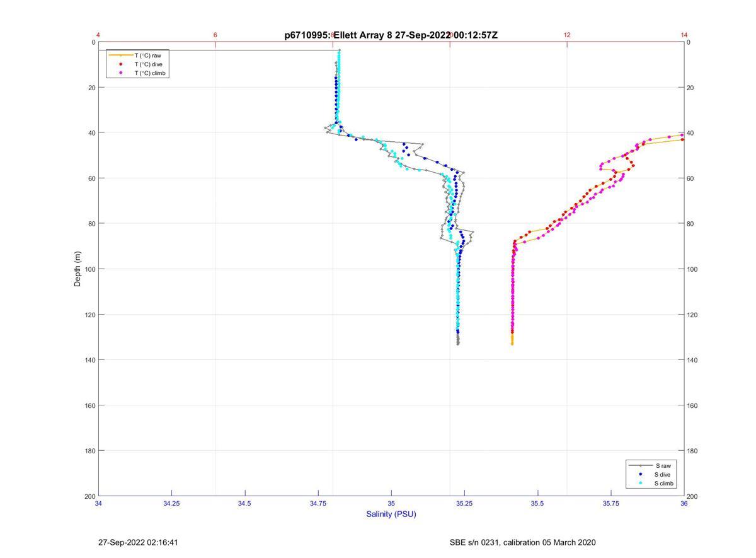Screen dimensions: 756x558
Task: Click salinity tick label '35'
Action: [x=391, y=503]
